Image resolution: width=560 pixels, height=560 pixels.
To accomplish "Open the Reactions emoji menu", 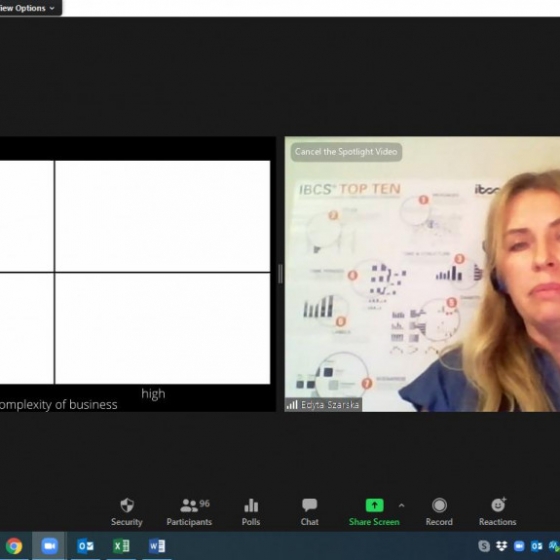I will pos(498,512).
